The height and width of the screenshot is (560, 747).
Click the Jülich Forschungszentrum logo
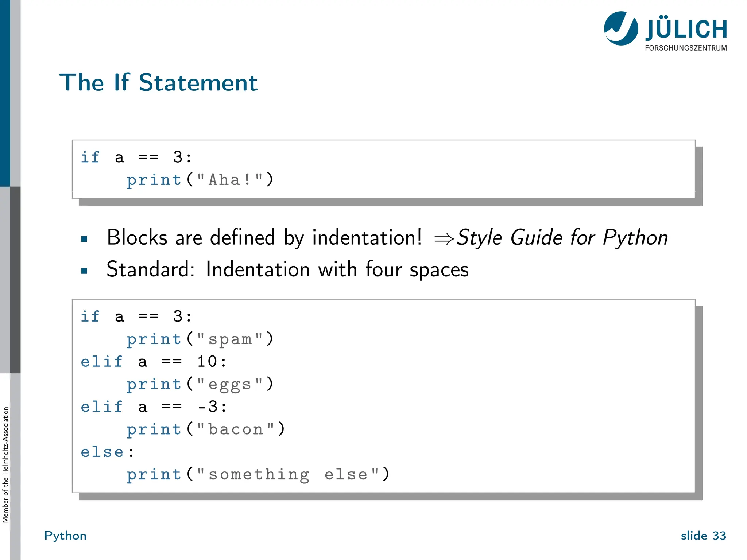pos(665,31)
